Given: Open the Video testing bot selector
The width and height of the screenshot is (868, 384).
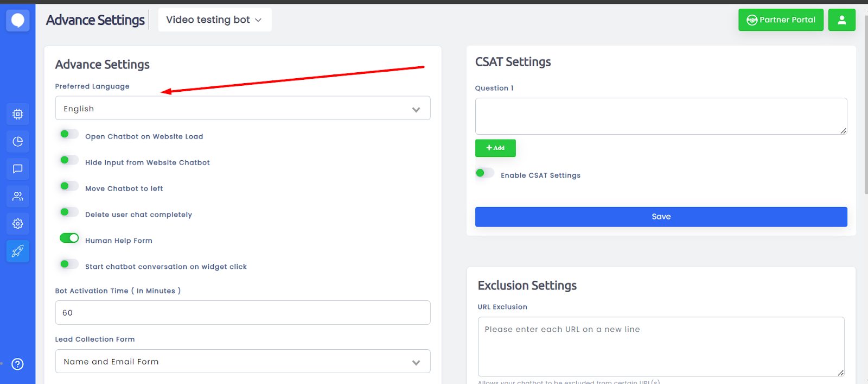Looking at the screenshot, I should click(214, 20).
